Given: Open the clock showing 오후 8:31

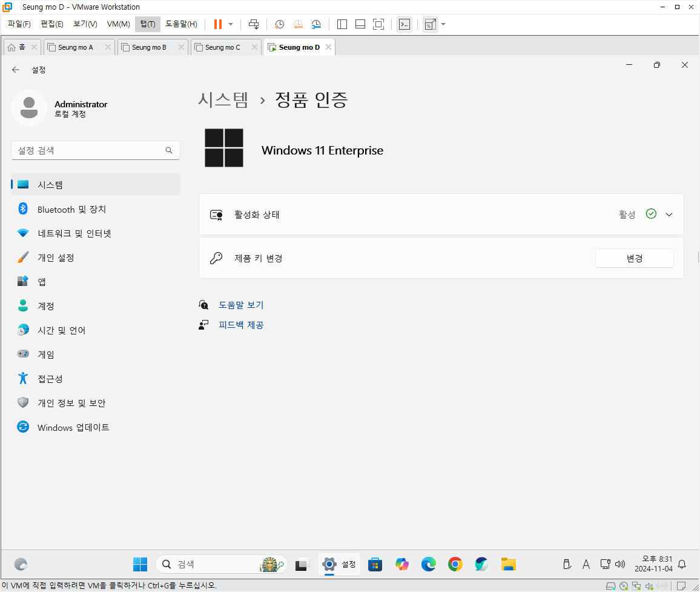Looking at the screenshot, I should (x=653, y=564).
